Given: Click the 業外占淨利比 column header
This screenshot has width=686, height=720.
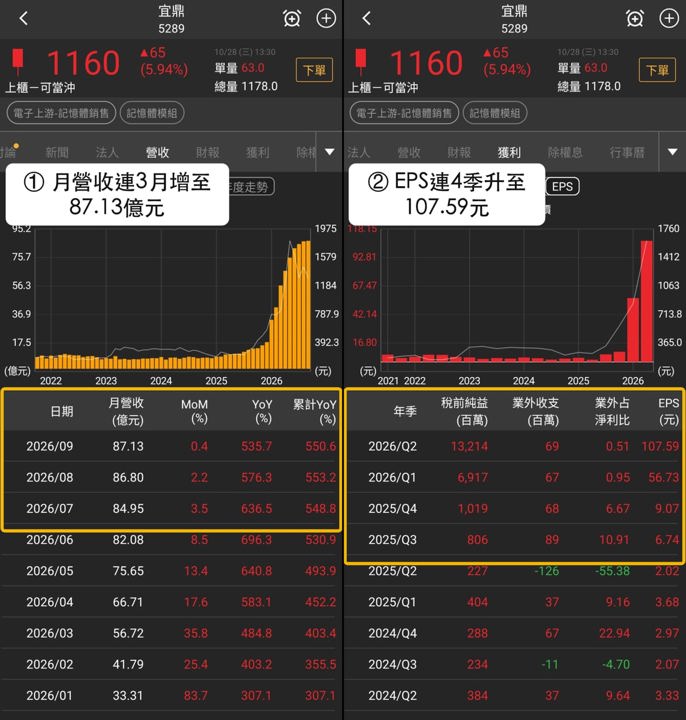Looking at the screenshot, I should click(612, 411).
